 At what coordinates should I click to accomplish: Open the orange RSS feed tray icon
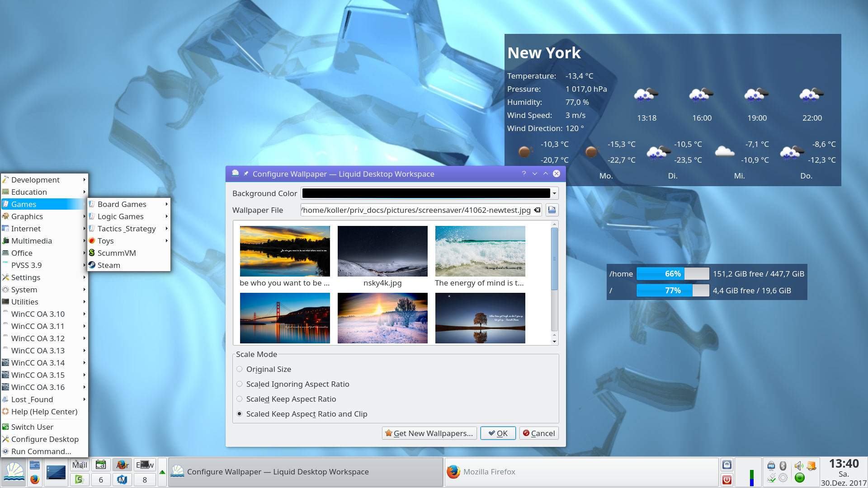pyautogui.click(x=812, y=466)
